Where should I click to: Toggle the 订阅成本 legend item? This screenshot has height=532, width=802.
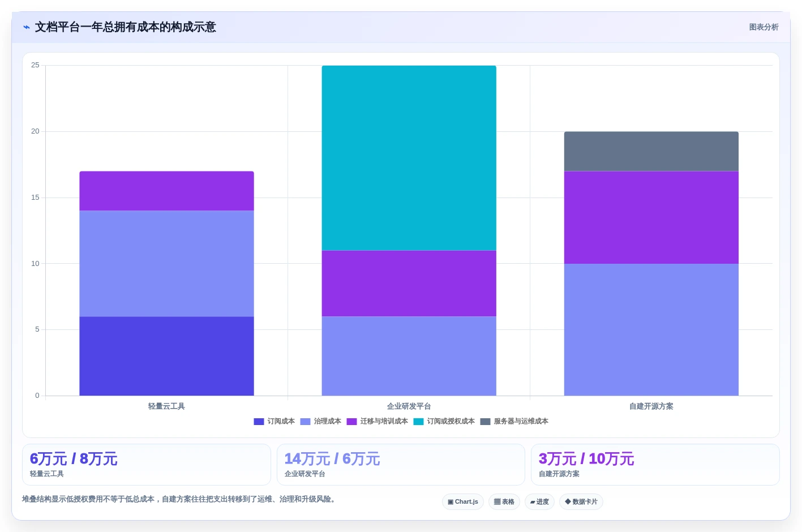(x=275, y=422)
